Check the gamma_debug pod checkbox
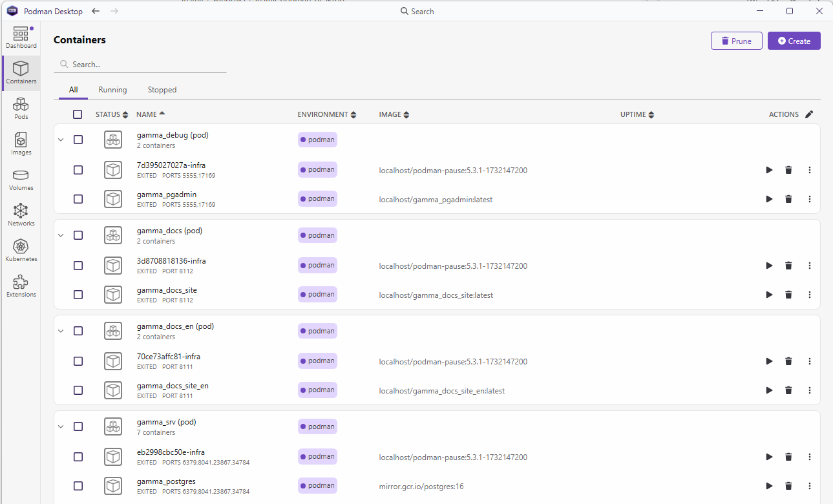Image resolution: width=833 pixels, height=504 pixels. pyautogui.click(x=78, y=140)
